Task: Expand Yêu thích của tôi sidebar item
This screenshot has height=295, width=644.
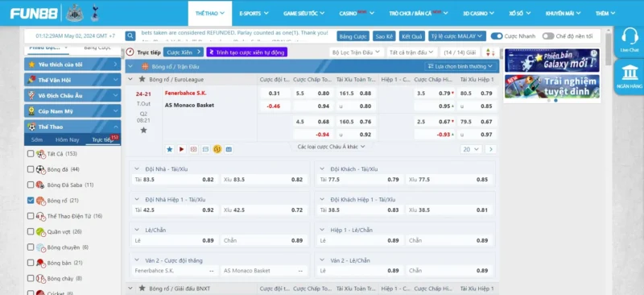Action: 72,64
